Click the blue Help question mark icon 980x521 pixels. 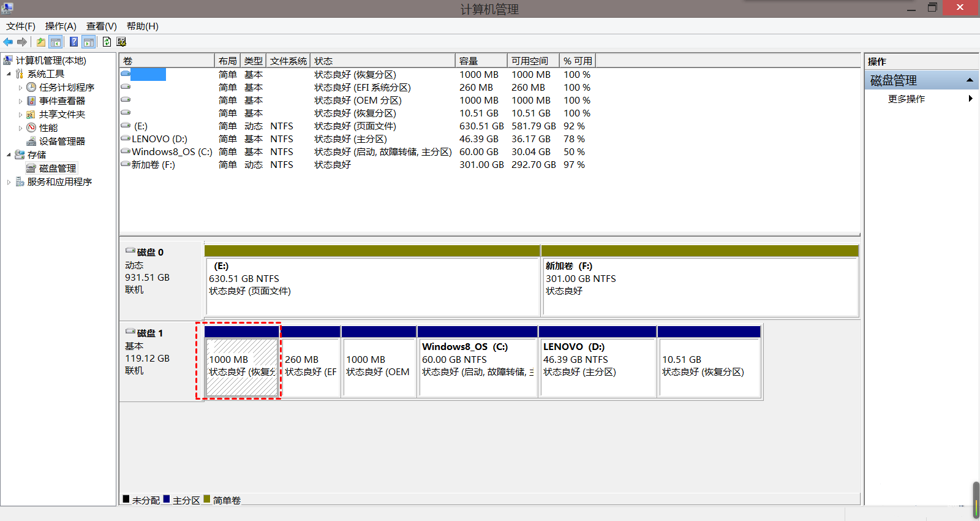(x=73, y=42)
